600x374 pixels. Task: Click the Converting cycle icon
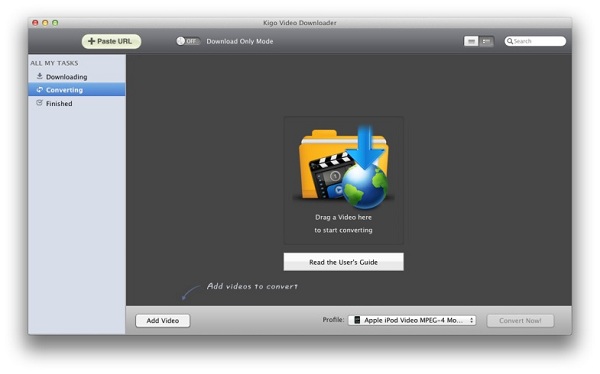pyautogui.click(x=39, y=90)
